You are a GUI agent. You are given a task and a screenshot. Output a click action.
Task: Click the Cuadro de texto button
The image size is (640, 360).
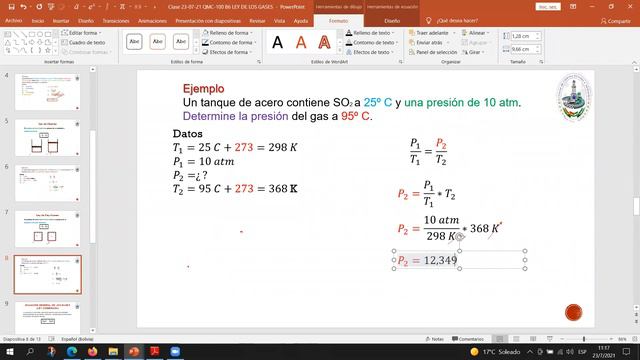point(83,42)
